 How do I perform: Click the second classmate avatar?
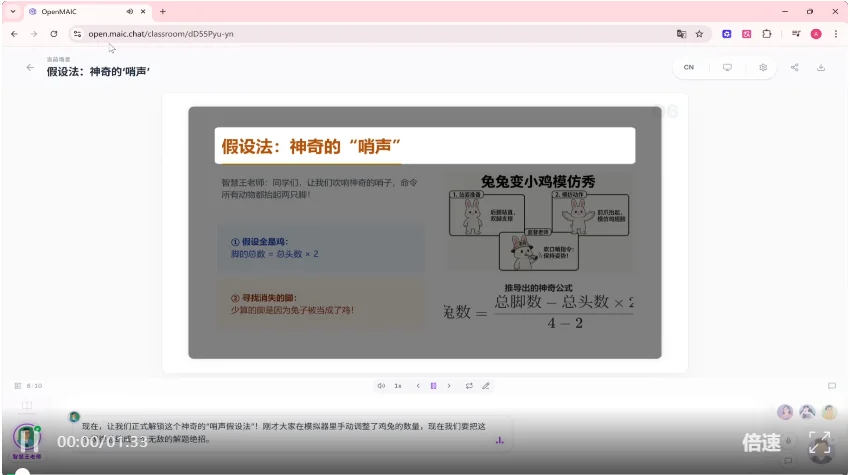pyautogui.click(x=807, y=412)
